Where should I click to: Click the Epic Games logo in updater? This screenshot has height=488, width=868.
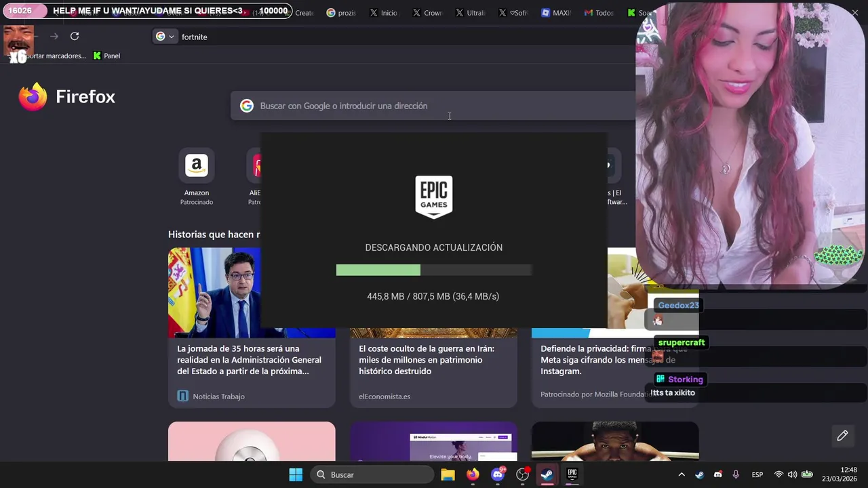click(x=434, y=197)
